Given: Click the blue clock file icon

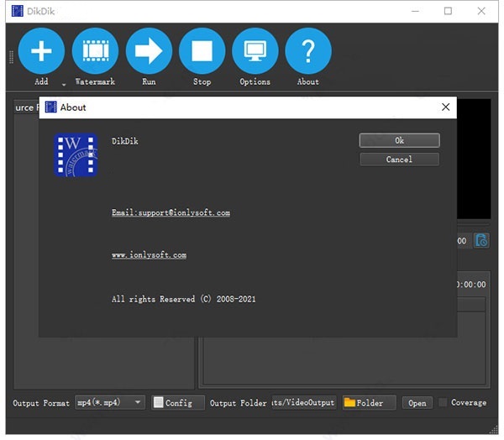Looking at the screenshot, I should [481, 240].
